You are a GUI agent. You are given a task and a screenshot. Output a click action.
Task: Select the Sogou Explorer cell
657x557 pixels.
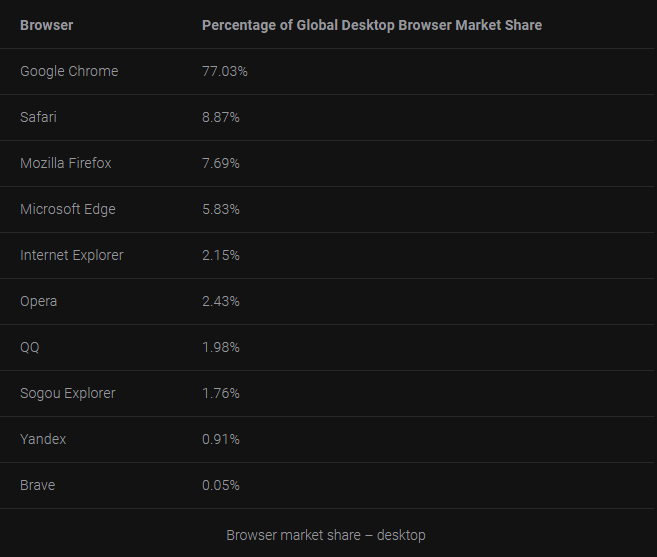pyautogui.click(x=68, y=393)
